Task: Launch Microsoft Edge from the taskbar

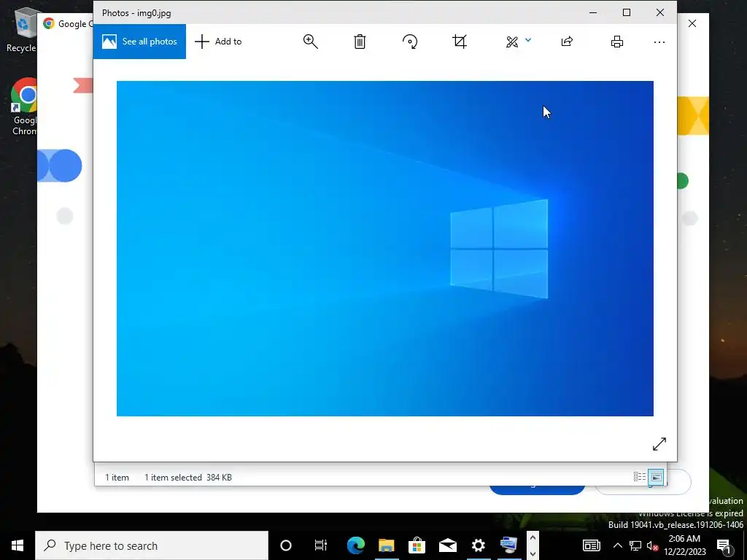Action: click(x=355, y=545)
